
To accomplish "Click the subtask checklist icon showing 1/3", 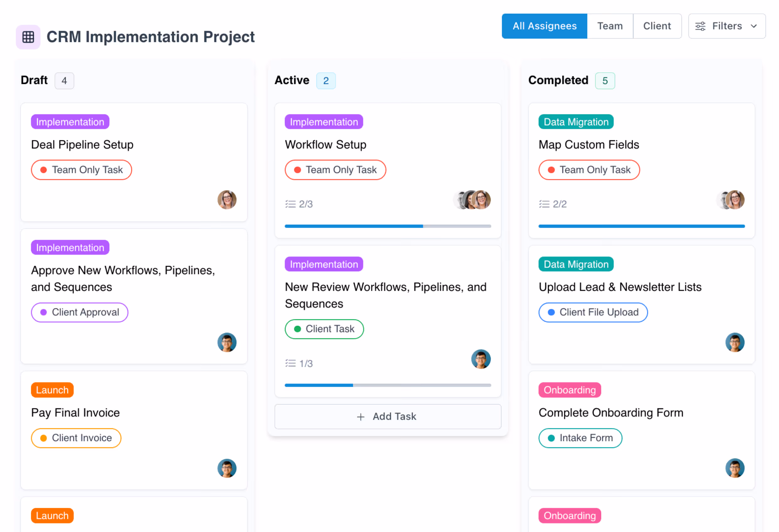I will click(x=290, y=363).
